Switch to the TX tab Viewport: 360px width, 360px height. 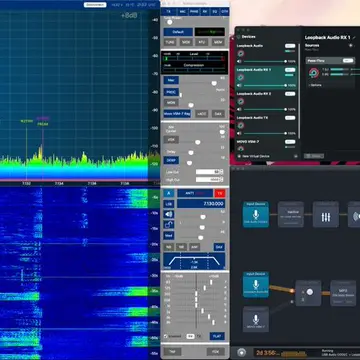coord(168,11)
